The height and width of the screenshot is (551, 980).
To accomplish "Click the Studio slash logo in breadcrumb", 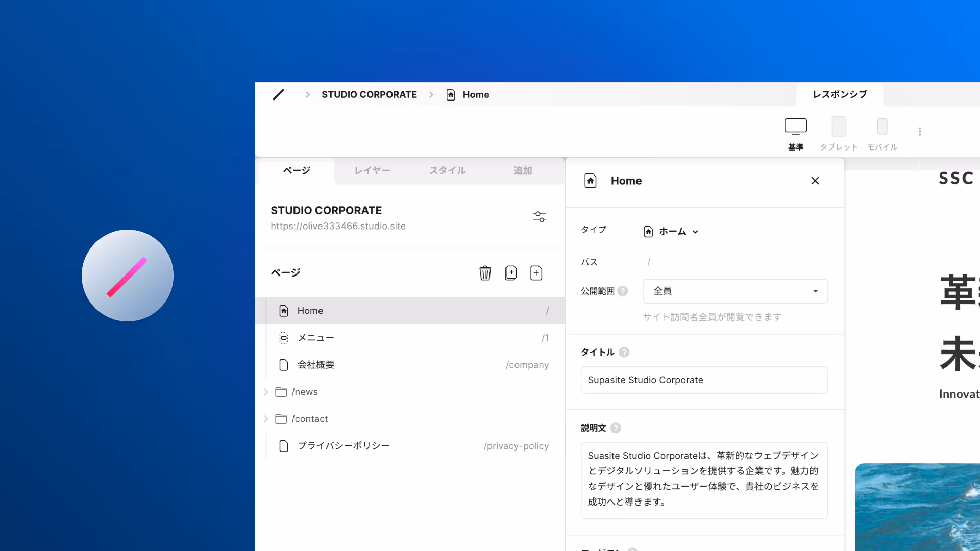I will click(278, 95).
